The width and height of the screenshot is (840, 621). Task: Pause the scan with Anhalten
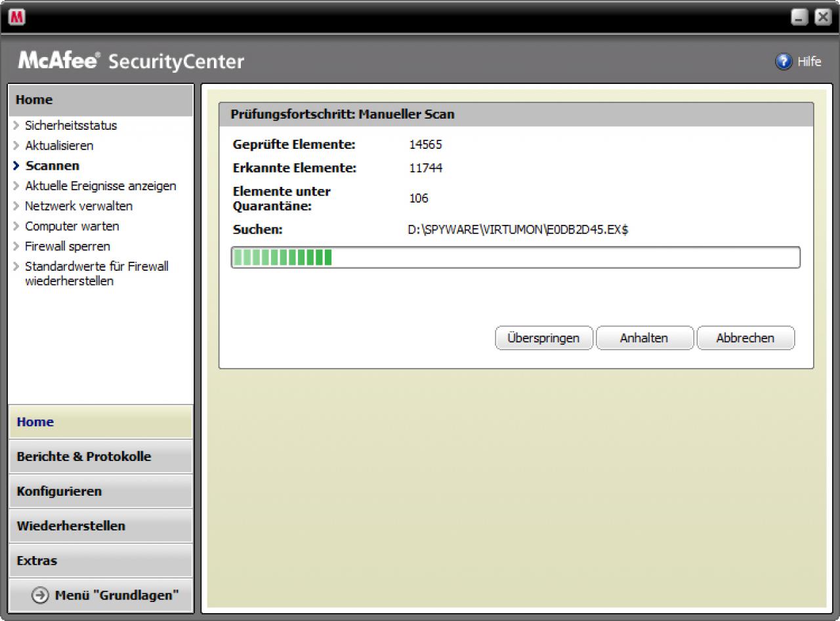[644, 338]
